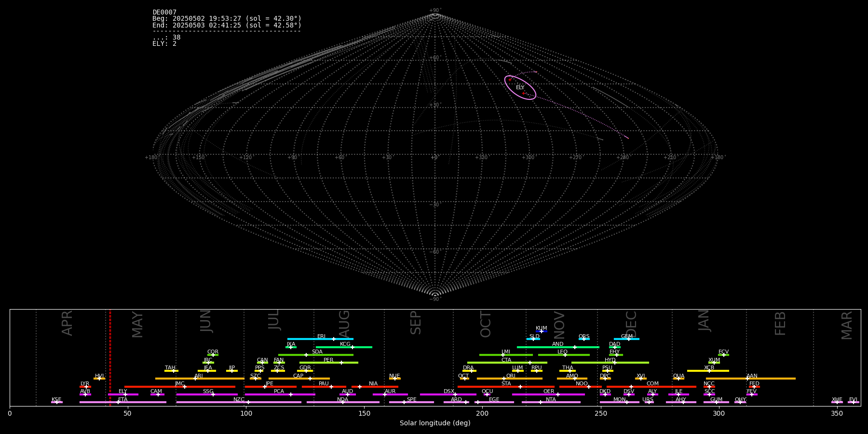
Task: Click the DE0007 station title text
Action: [x=164, y=13]
